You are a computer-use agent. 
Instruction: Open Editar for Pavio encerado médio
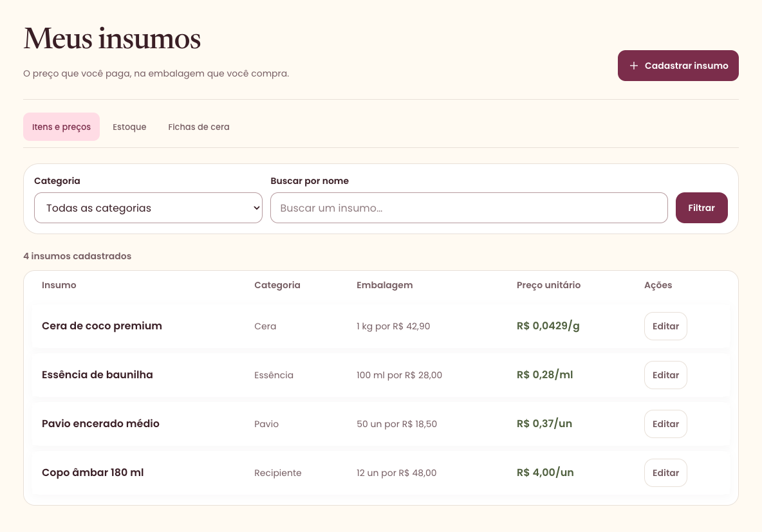point(665,424)
